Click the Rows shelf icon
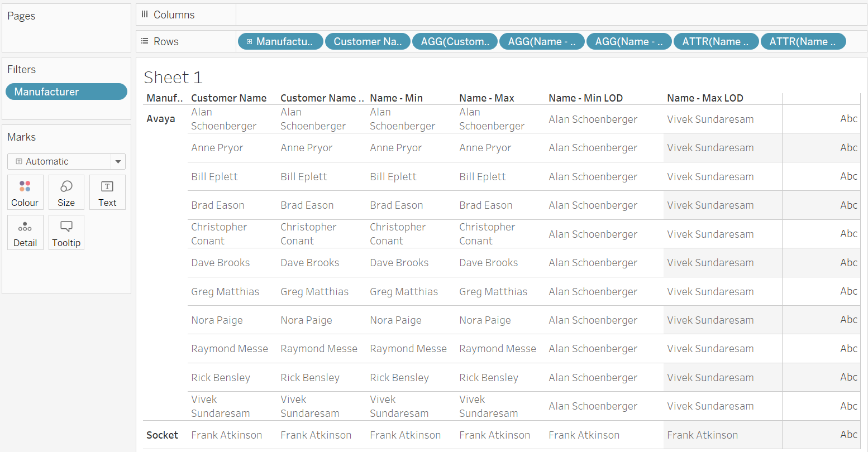868x452 pixels. coord(145,41)
